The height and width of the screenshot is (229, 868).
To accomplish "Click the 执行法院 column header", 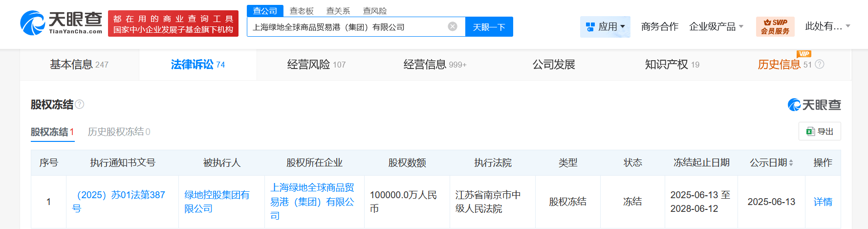I will pyautogui.click(x=493, y=162).
